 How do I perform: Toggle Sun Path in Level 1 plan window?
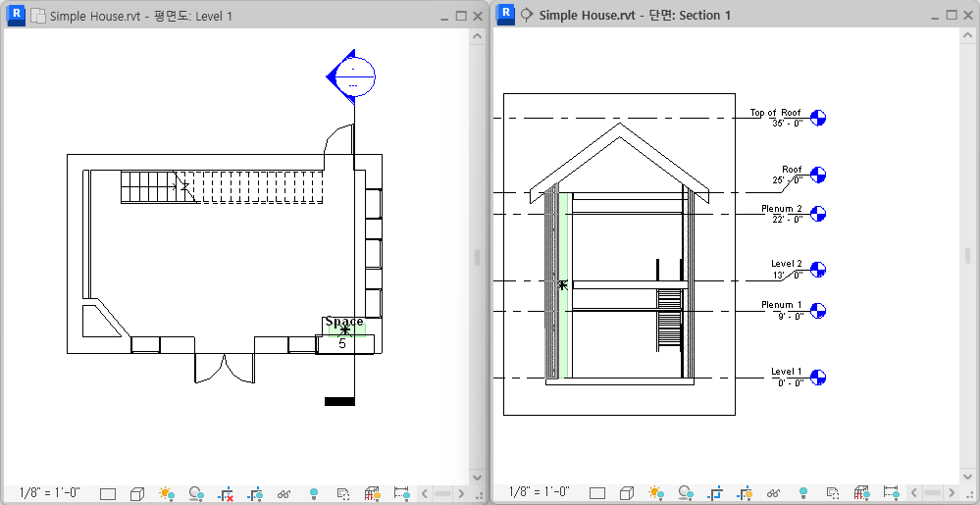167,494
